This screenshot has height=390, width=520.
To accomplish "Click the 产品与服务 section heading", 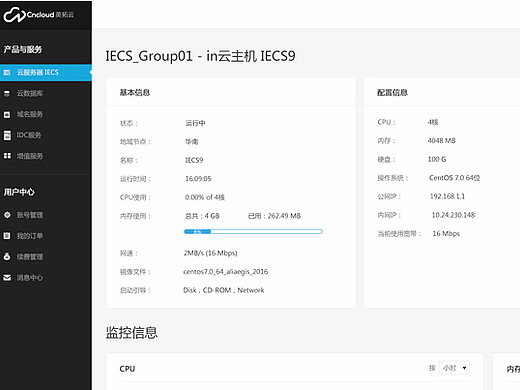I will coord(23,50).
